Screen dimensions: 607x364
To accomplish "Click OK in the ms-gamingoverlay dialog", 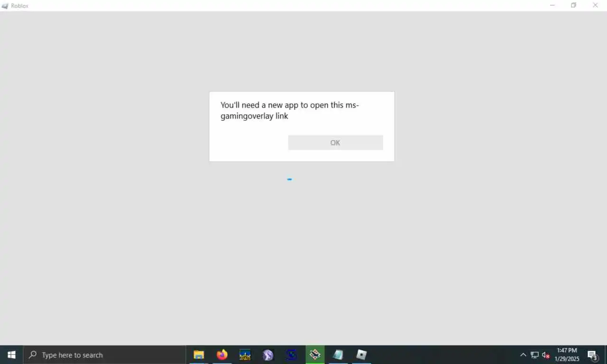I will (335, 143).
